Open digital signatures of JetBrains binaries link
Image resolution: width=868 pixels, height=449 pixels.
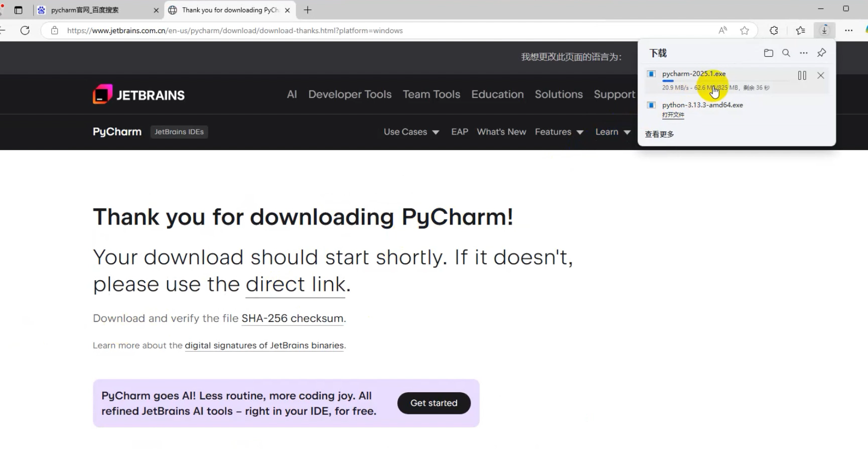(x=264, y=346)
